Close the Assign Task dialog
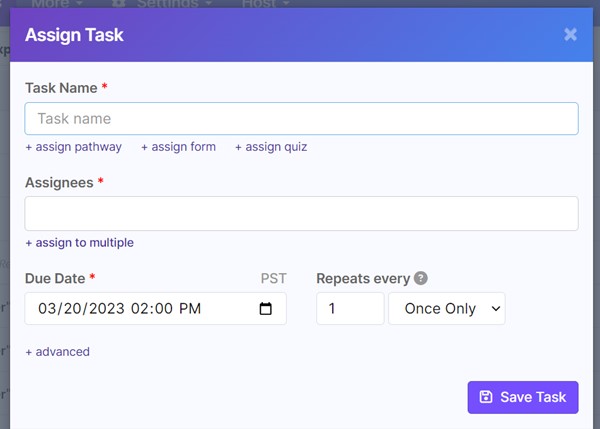600x429 pixels. [x=570, y=34]
